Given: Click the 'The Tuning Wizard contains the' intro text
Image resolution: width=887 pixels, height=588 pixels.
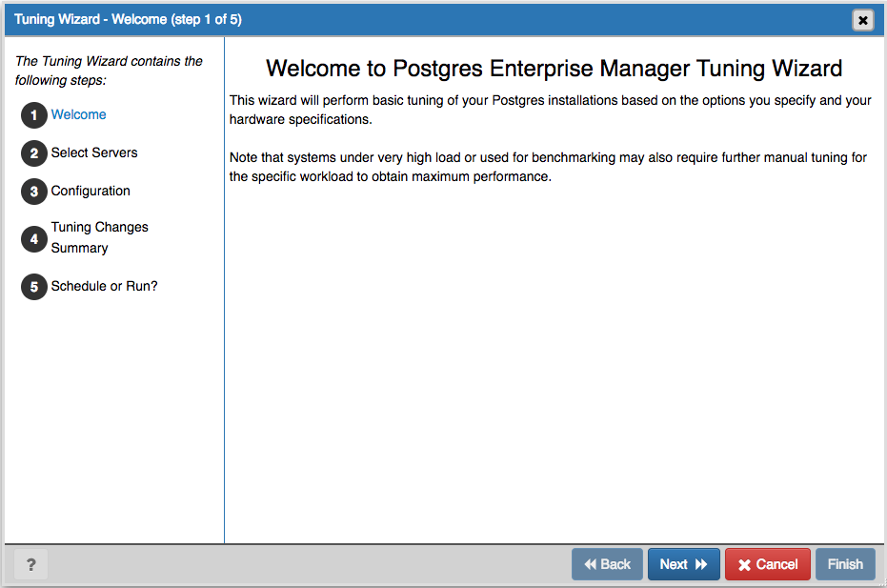Looking at the screenshot, I should point(109,71).
